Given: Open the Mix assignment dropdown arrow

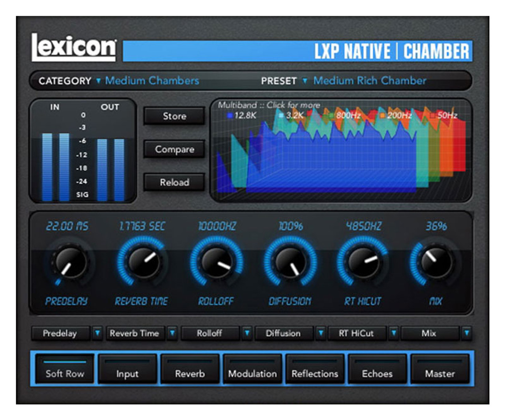Looking at the screenshot, I should (467, 333).
